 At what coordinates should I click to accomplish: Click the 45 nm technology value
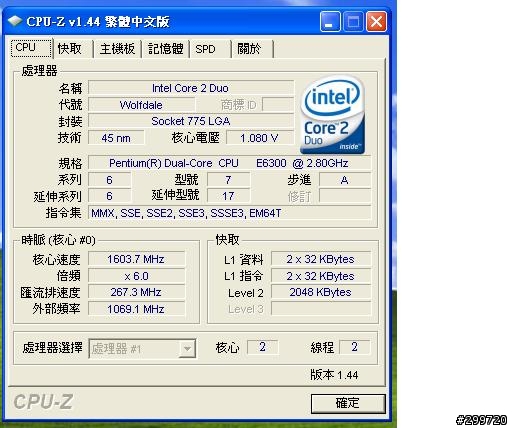(116, 138)
